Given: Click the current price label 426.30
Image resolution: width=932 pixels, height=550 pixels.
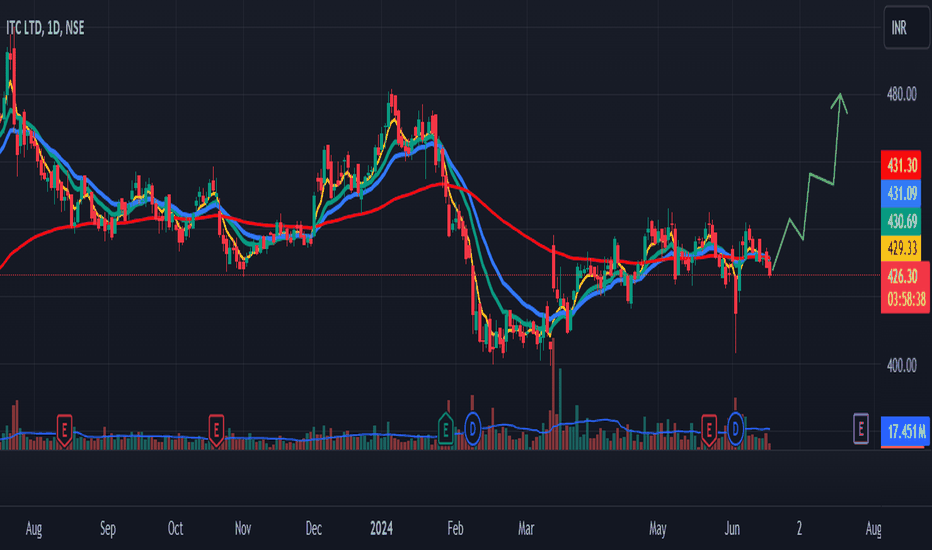Looking at the screenshot, I should 903,276.
